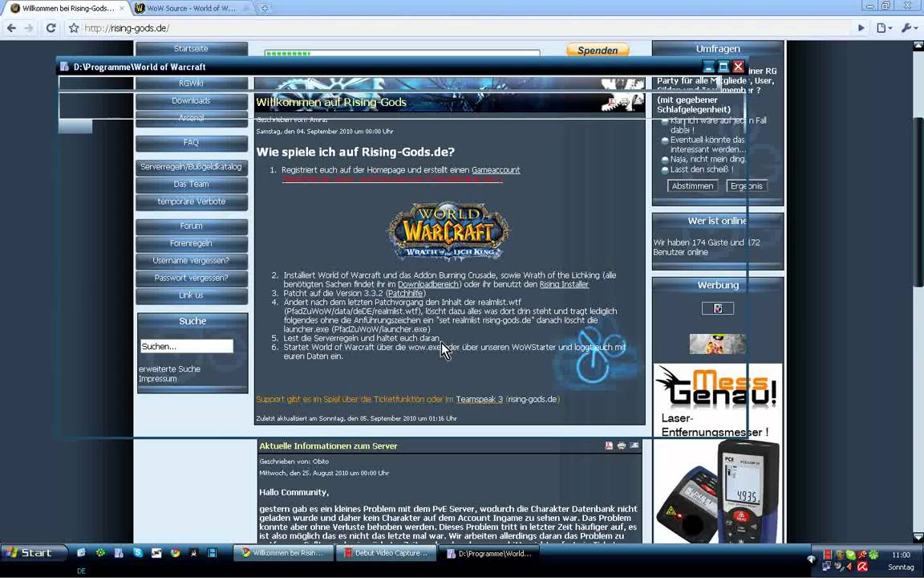
Task: Click the small cartoon Werbung banner
Action: 718,344
